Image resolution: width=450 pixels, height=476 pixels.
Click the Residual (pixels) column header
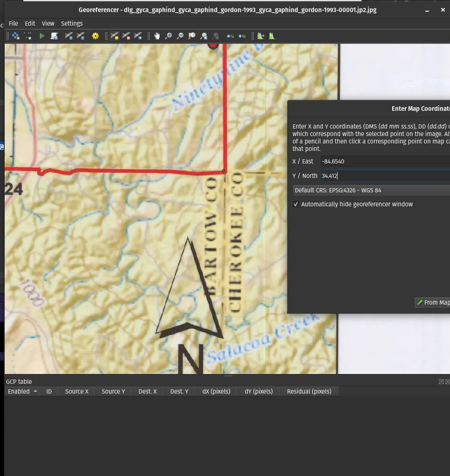point(309,391)
